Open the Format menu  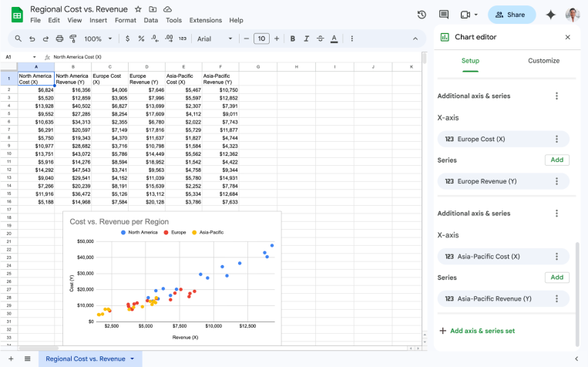tap(126, 20)
